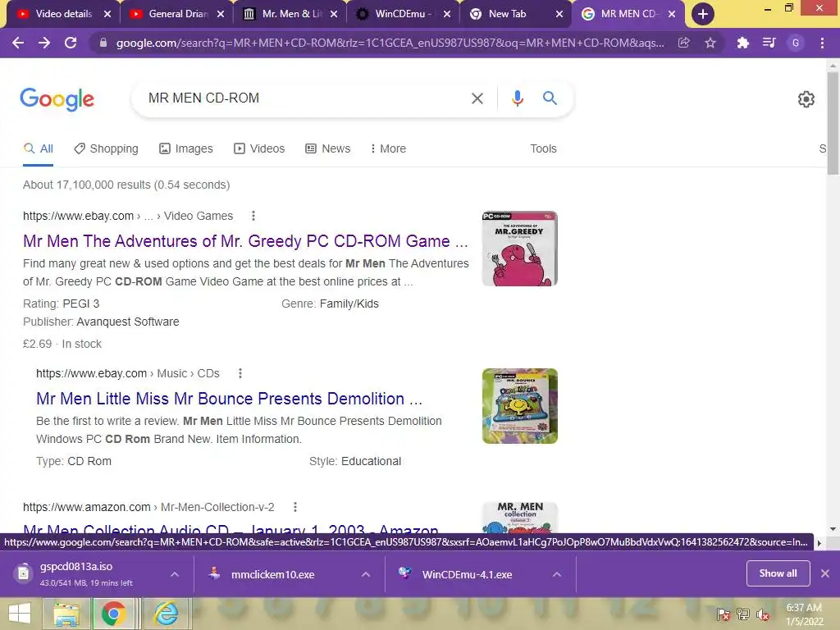Image resolution: width=840 pixels, height=630 pixels.
Task: Click the address bar URL
Action: pos(390,43)
